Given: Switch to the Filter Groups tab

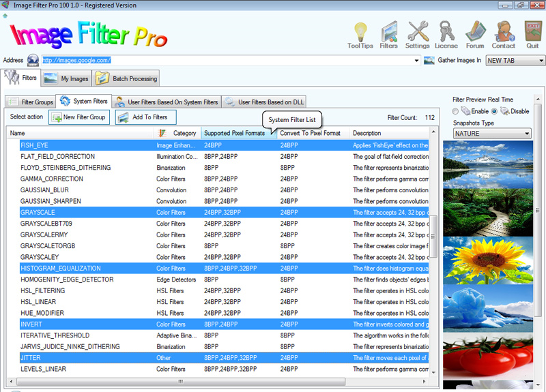Looking at the screenshot, I should 31,102.
